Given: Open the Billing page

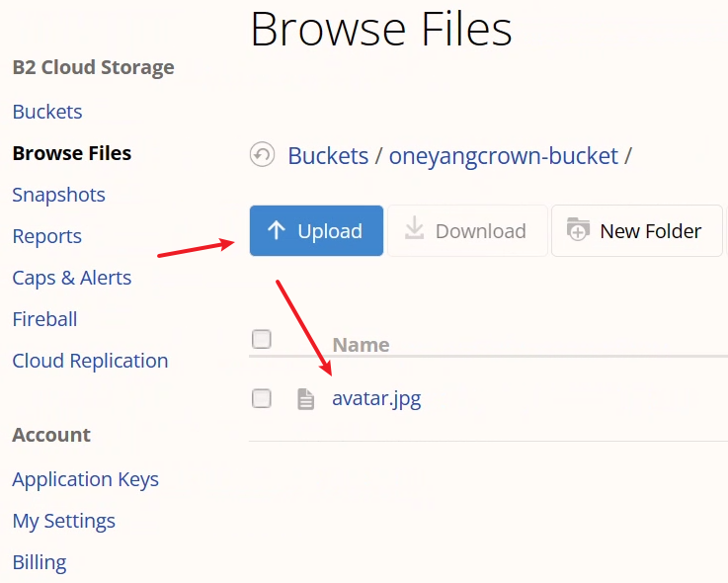Looking at the screenshot, I should click(x=40, y=562).
